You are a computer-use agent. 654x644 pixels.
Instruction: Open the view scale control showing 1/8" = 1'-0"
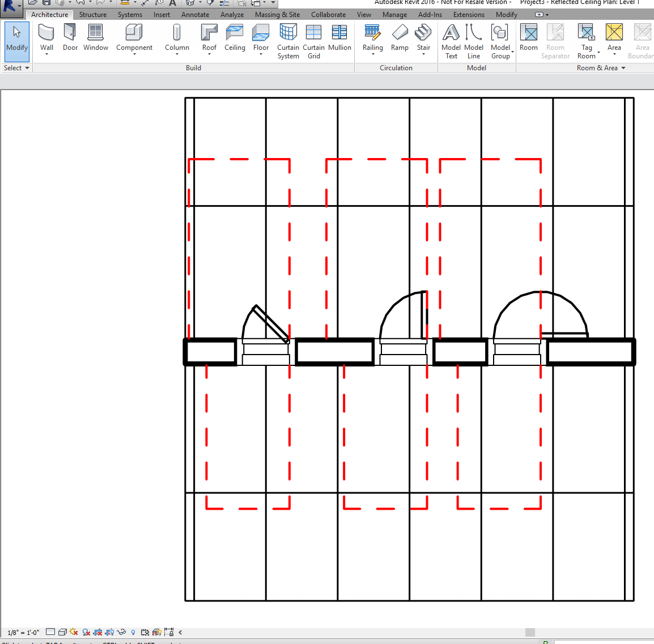pos(22,632)
